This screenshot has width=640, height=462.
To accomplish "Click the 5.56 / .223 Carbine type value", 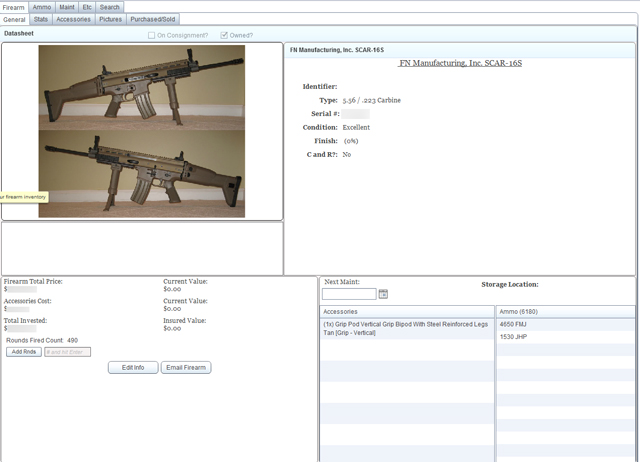I will tap(371, 100).
